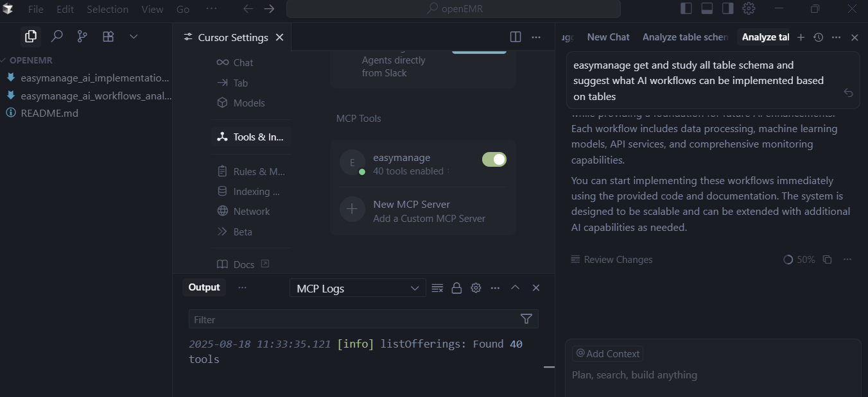Open the MCP Logs channel dropdown

pos(358,288)
